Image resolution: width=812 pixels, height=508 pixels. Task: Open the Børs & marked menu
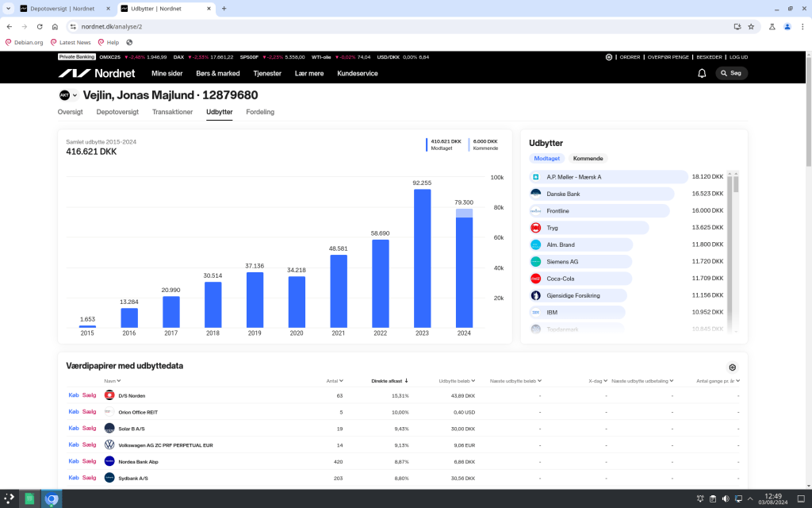pos(218,73)
